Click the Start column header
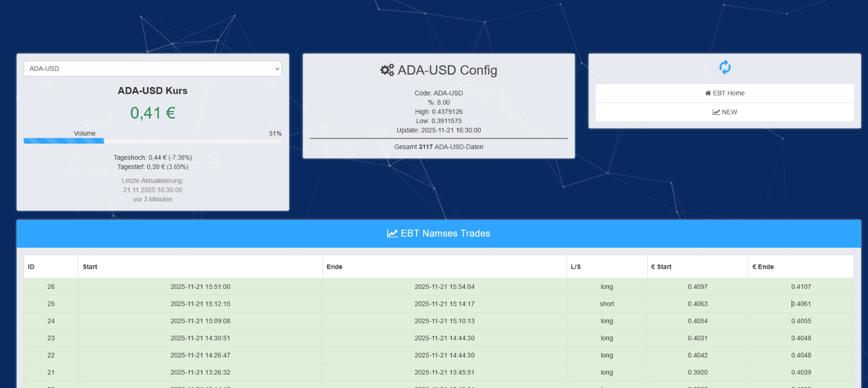868x388 pixels. click(x=90, y=267)
